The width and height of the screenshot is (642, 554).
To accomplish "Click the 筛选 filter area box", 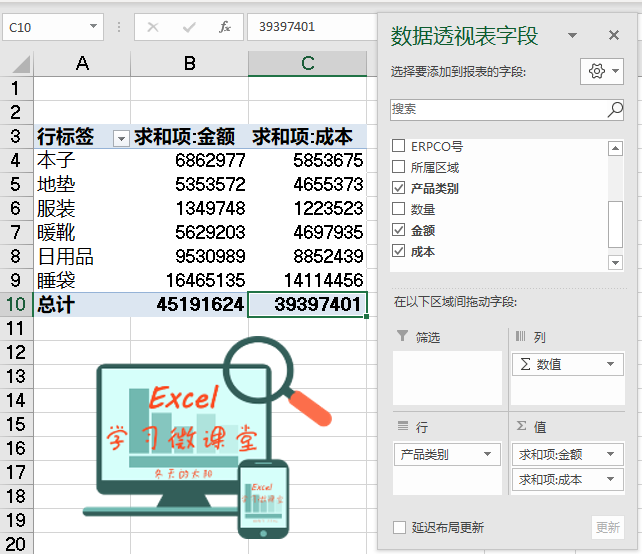I will (447, 378).
